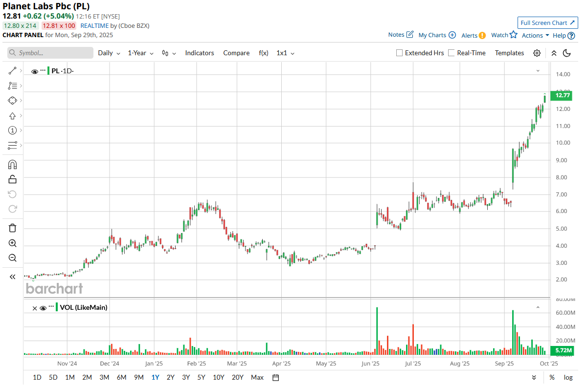The image size is (588, 387).
Task: Open the Fibonacci tools group
Action: (x=13, y=86)
